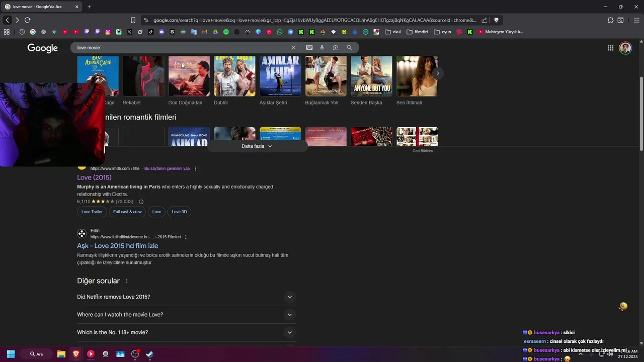Open more options for fullhdfilmizlesene result
Image resolution: width=644 pixels, height=362 pixels.
(x=186, y=237)
